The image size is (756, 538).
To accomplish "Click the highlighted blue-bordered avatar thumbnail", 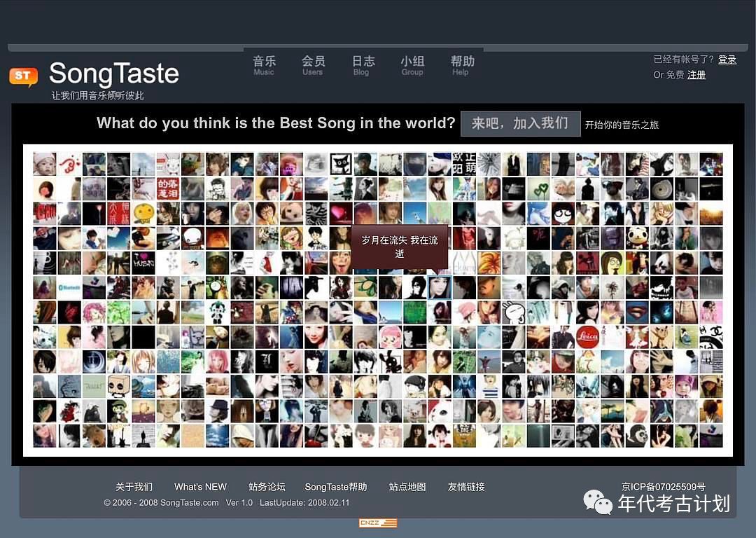I will pyautogui.click(x=440, y=287).
